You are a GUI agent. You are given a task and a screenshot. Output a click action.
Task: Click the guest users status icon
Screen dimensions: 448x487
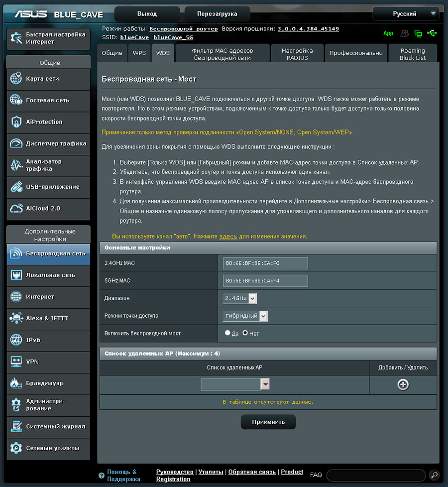coord(405,33)
